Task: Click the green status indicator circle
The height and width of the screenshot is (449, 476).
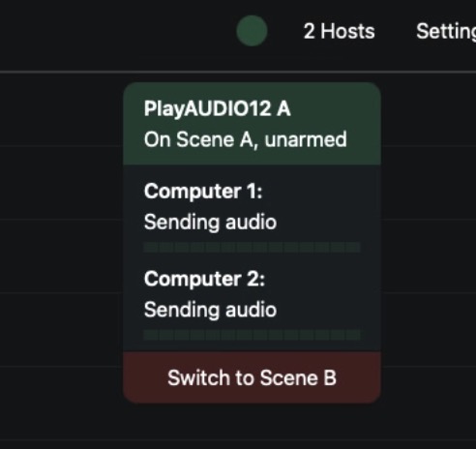Action: point(252,31)
